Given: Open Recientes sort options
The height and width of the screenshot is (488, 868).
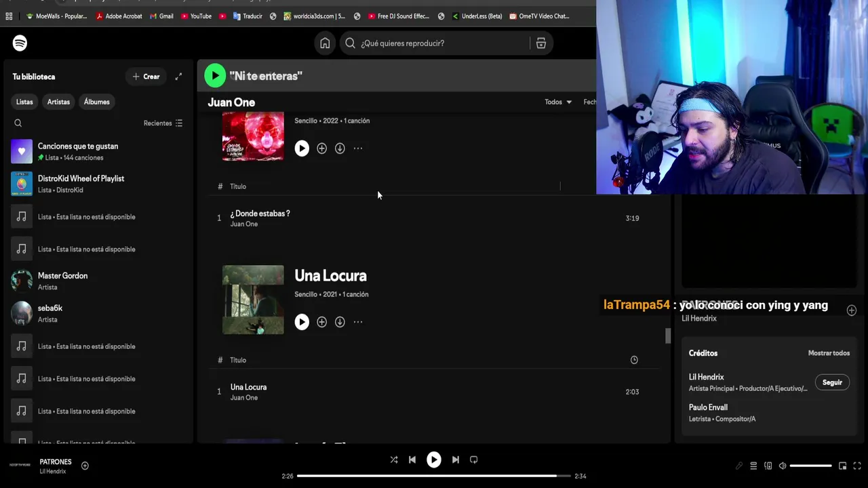Looking at the screenshot, I should point(163,123).
